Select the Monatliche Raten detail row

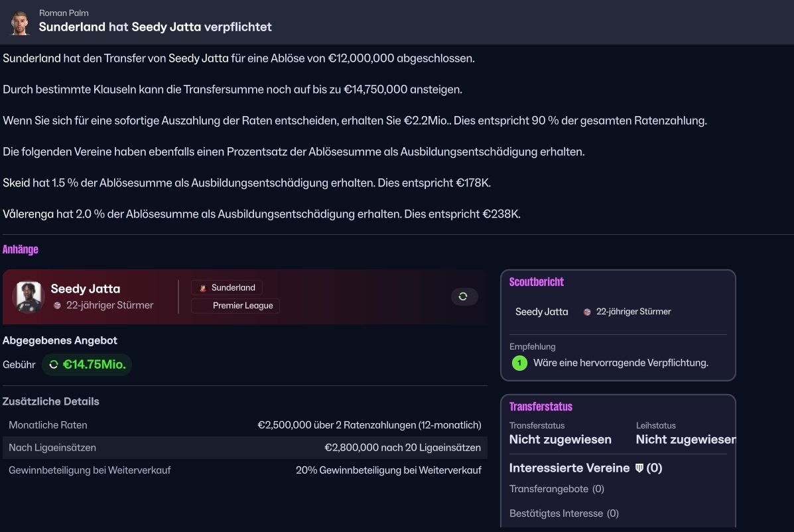click(245, 425)
